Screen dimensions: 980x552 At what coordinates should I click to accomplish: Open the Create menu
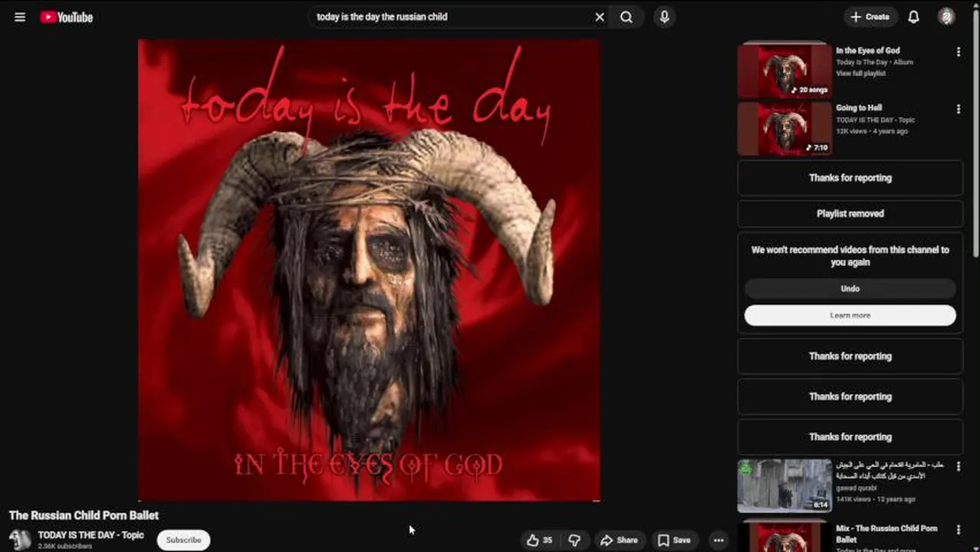(870, 17)
